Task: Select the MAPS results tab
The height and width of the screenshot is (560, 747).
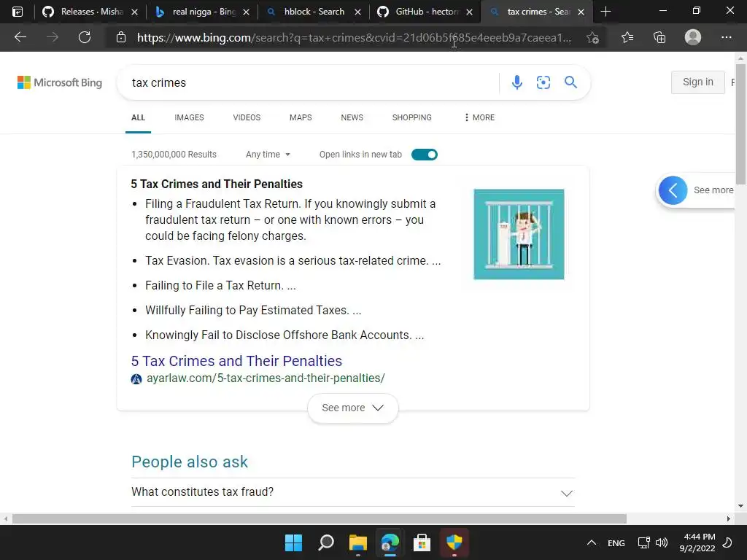Action: point(301,117)
